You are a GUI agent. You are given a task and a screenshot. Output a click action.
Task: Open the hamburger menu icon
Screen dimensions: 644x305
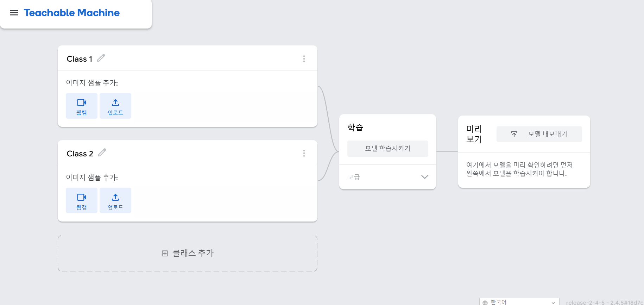pyautogui.click(x=14, y=13)
